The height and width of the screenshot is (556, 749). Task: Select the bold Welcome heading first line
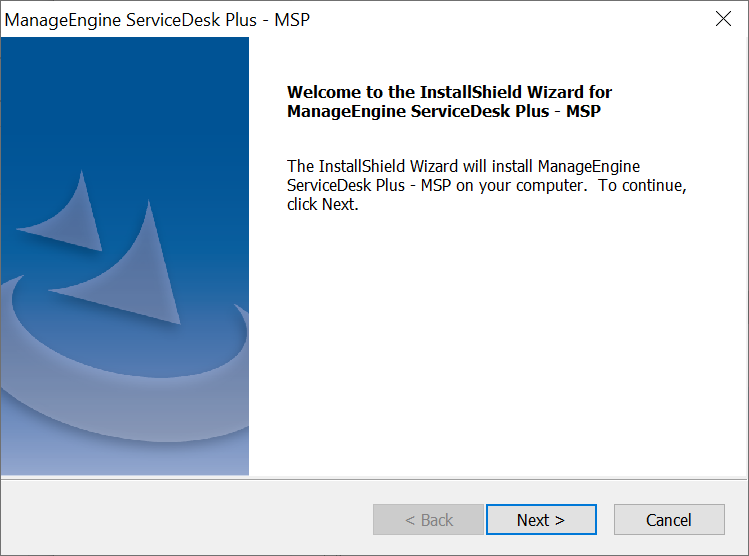click(x=449, y=93)
